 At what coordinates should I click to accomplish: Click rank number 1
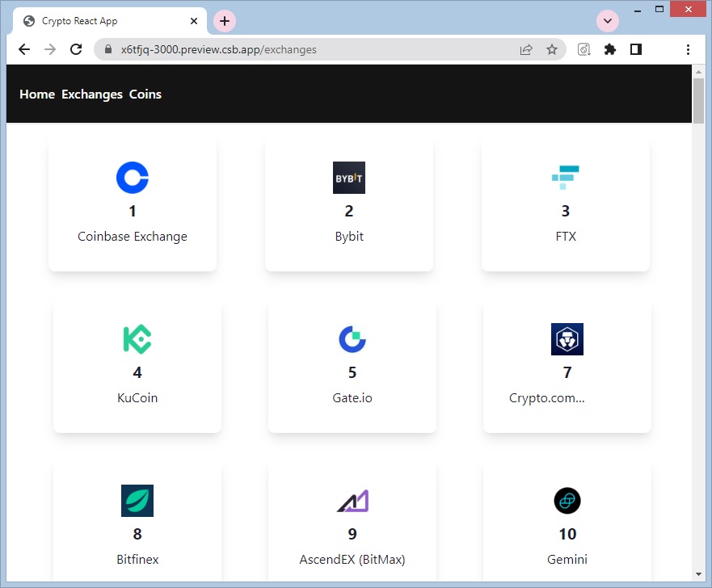[133, 211]
